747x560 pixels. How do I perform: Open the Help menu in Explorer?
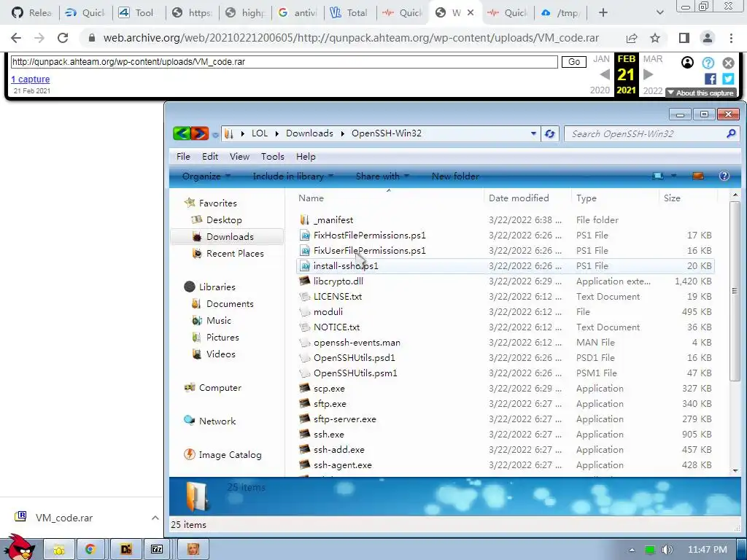point(306,157)
